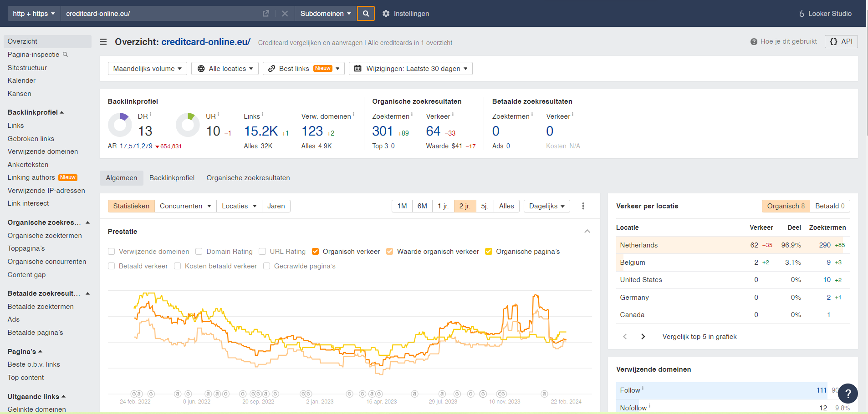This screenshot has width=868, height=414.
Task: Open Dagelijks interval dropdown
Action: coord(547,206)
